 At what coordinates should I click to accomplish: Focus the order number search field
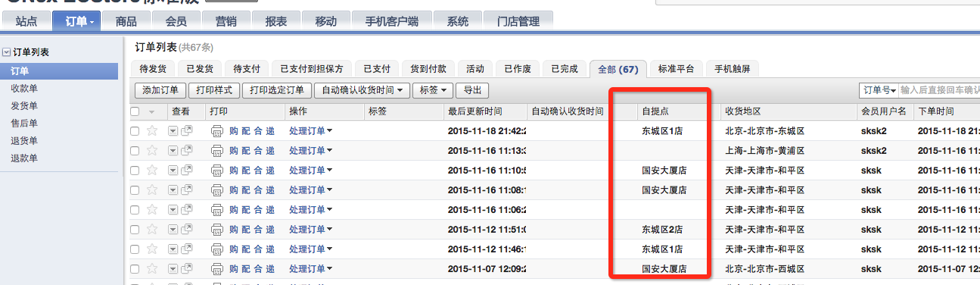coord(938,90)
